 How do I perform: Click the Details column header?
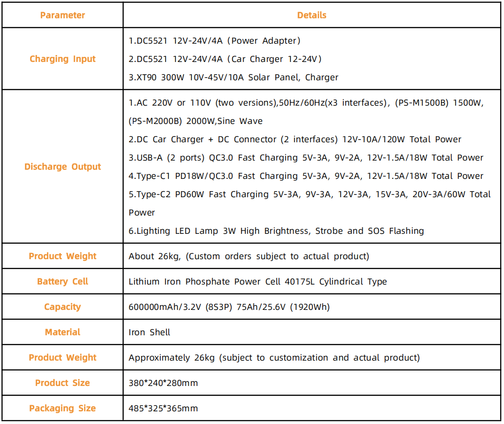pyautogui.click(x=312, y=15)
